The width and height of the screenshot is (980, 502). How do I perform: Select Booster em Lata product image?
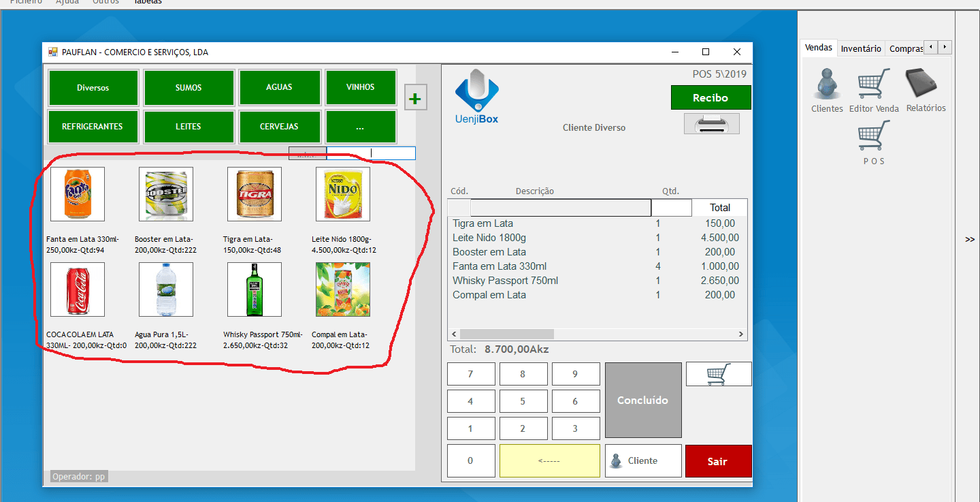pyautogui.click(x=166, y=194)
